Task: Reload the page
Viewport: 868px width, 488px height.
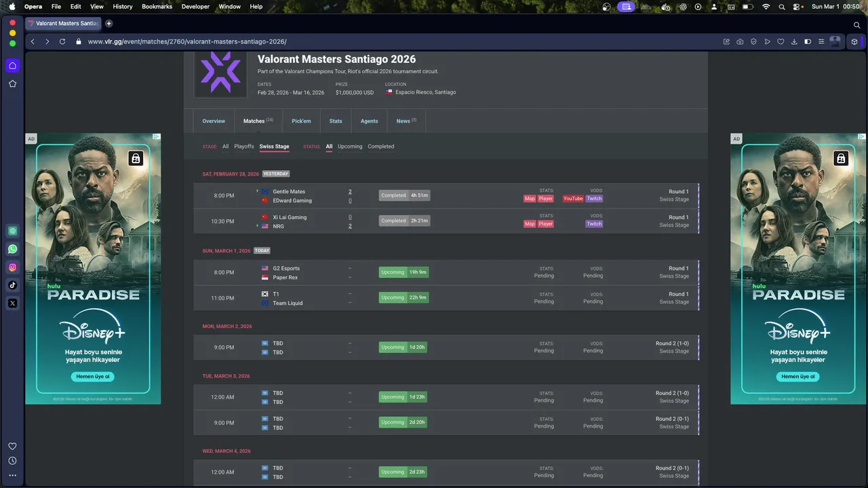Action: tap(62, 41)
